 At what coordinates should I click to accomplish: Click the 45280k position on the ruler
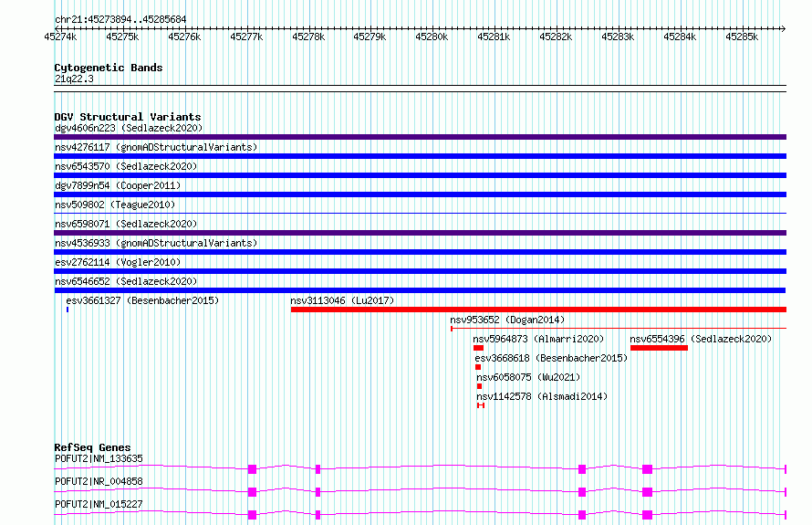point(432,37)
